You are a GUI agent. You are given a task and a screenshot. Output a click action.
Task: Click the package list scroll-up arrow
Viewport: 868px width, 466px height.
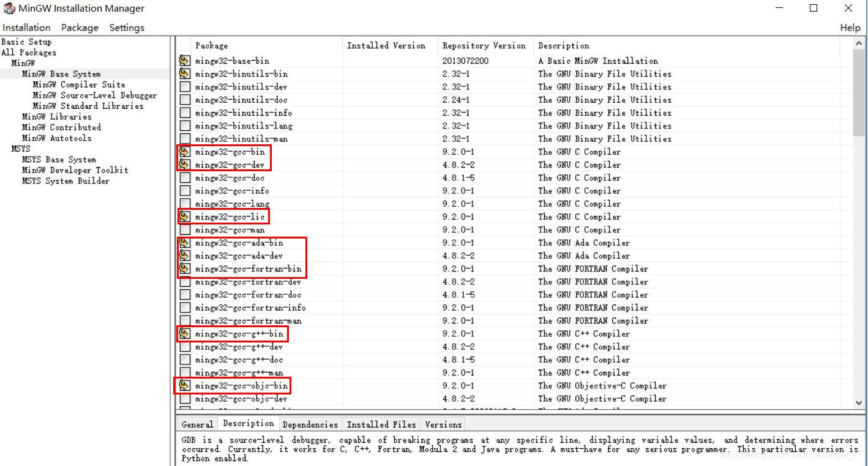[859, 43]
